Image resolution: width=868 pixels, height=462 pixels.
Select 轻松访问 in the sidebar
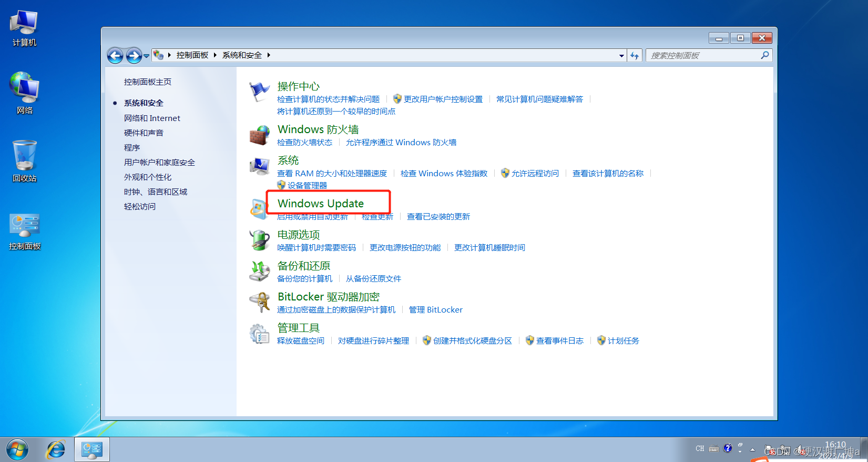click(140, 206)
